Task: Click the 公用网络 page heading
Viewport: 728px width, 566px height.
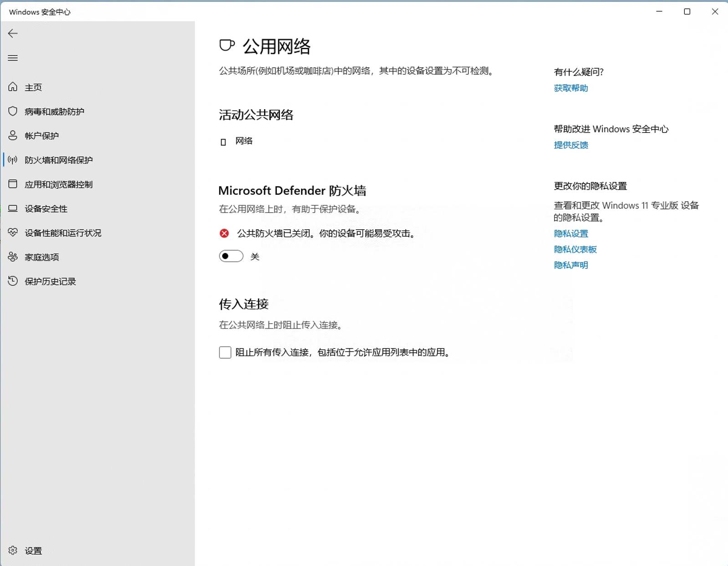Action: [x=276, y=46]
